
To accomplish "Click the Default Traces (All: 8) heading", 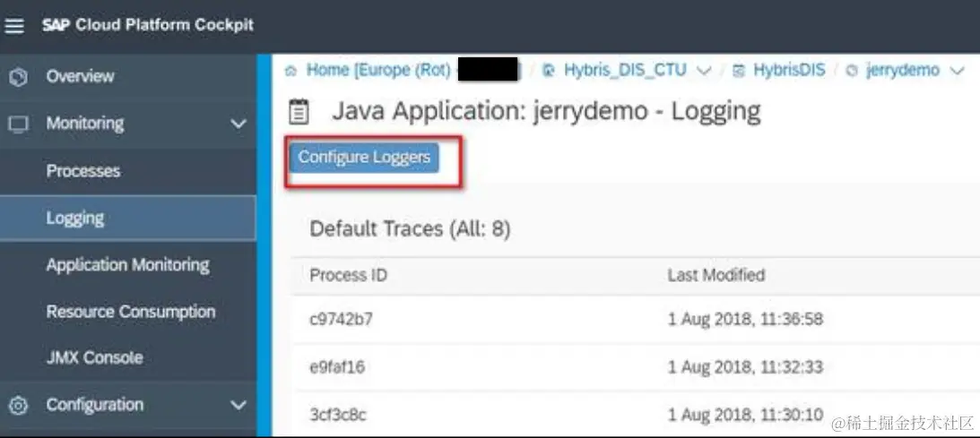I will [x=410, y=229].
